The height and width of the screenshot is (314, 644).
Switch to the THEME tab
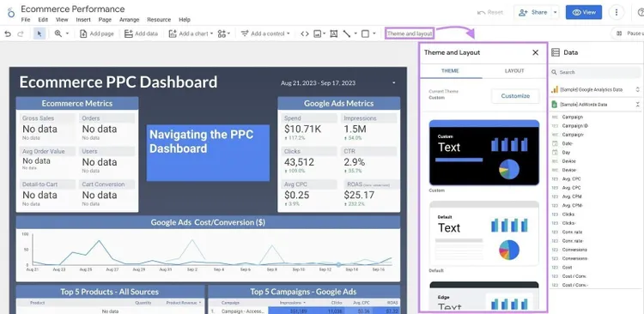(450, 71)
